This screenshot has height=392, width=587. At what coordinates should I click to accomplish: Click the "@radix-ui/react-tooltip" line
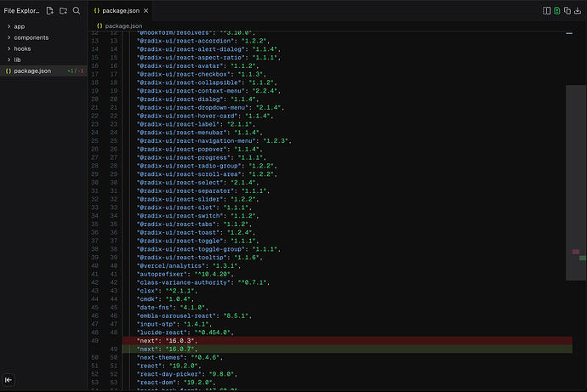(200, 258)
